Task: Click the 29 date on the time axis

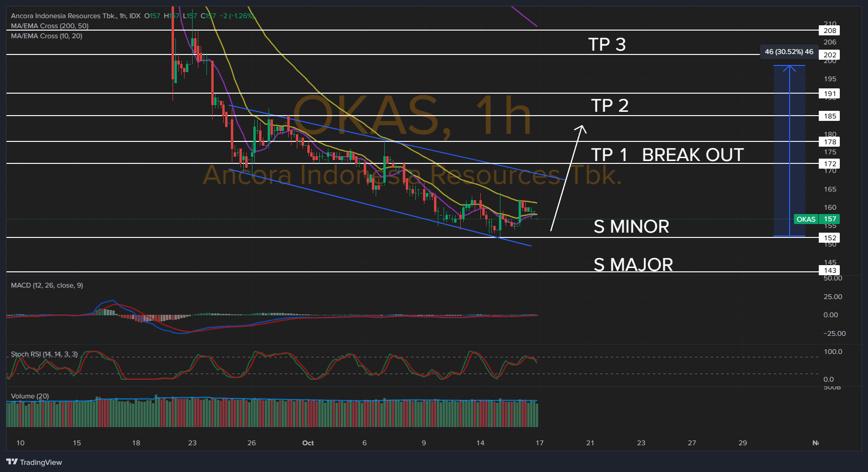Action: (743, 443)
